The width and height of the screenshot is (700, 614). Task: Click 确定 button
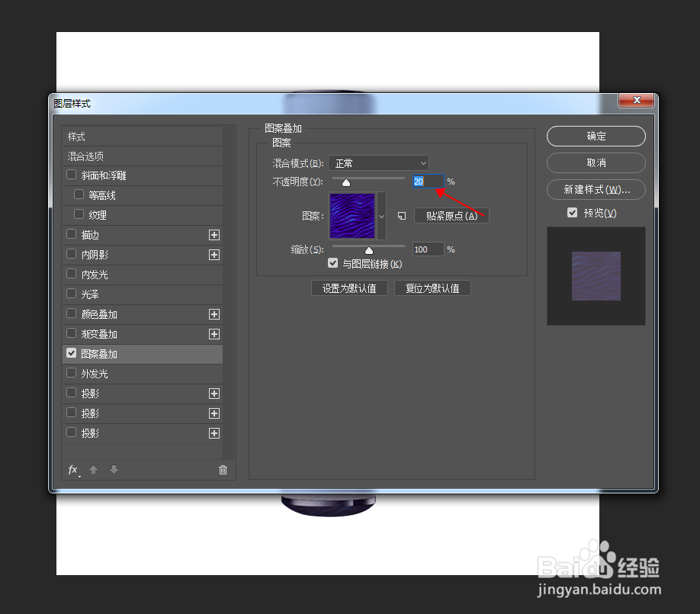(x=596, y=137)
